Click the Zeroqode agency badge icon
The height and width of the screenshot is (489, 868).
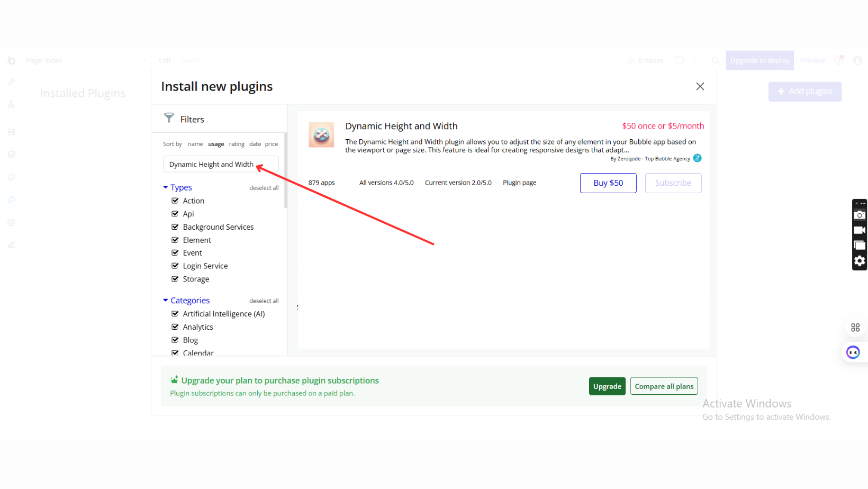click(697, 158)
